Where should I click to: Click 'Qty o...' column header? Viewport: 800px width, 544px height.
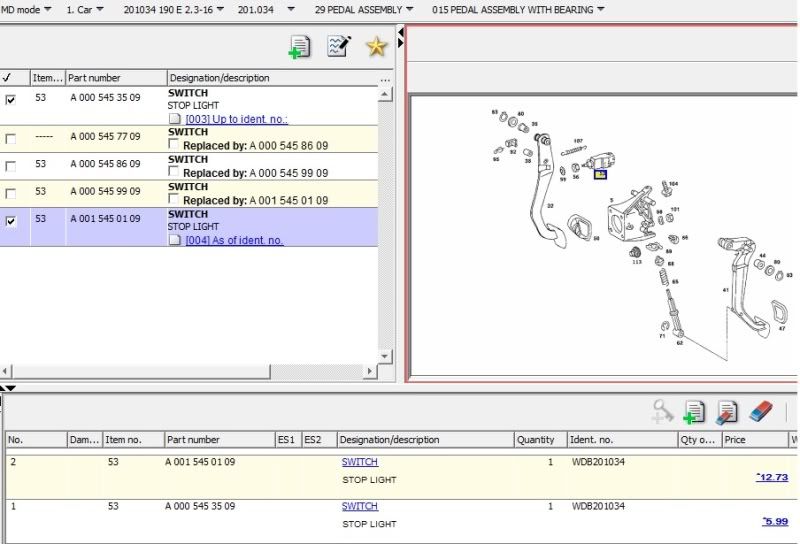point(699,439)
